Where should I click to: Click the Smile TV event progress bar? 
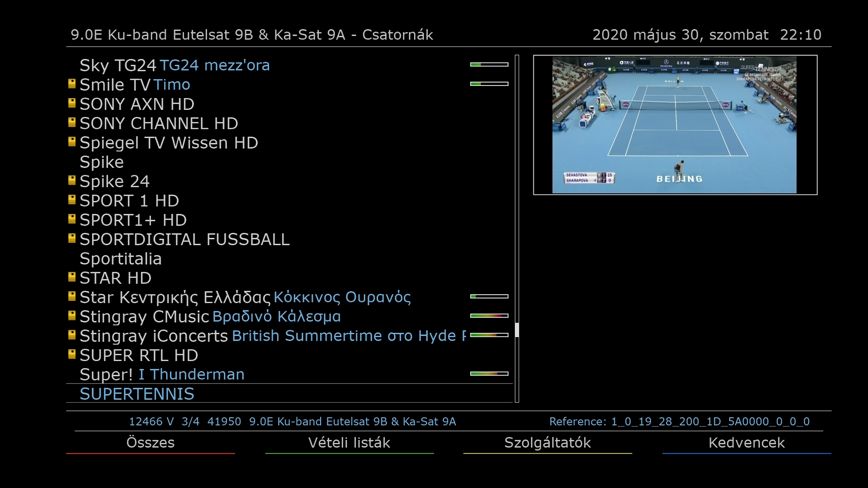489,84
